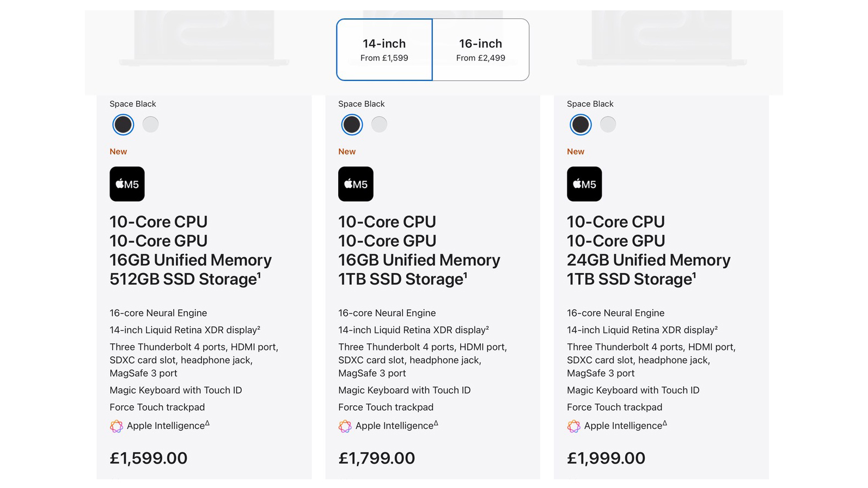Select Space Black swatch in middle column
The width and height of the screenshot is (868, 488).
(351, 124)
